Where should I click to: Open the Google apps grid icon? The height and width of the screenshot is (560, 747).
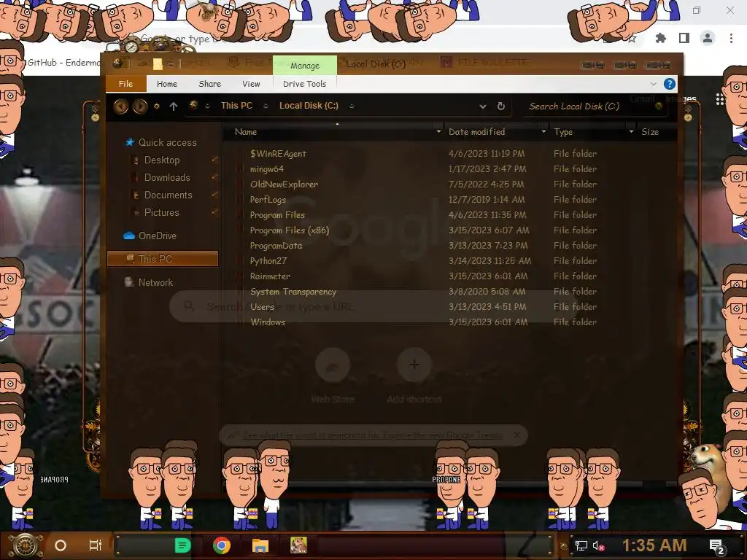(x=720, y=99)
